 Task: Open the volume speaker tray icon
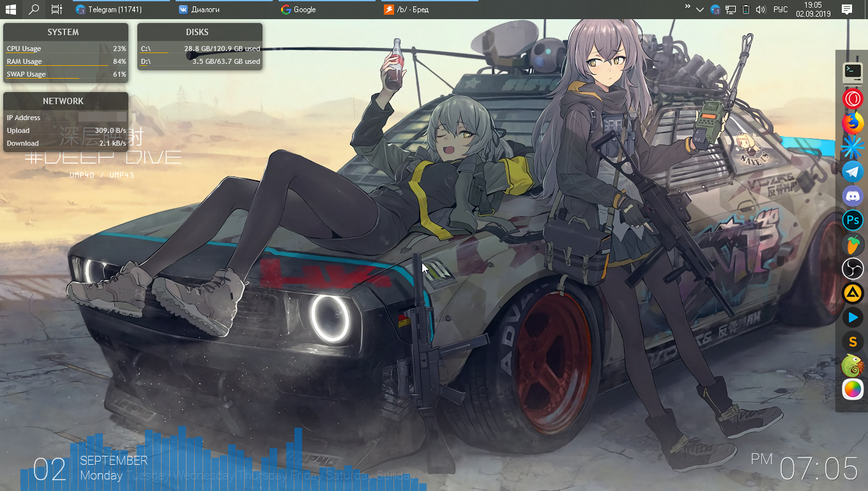[760, 10]
